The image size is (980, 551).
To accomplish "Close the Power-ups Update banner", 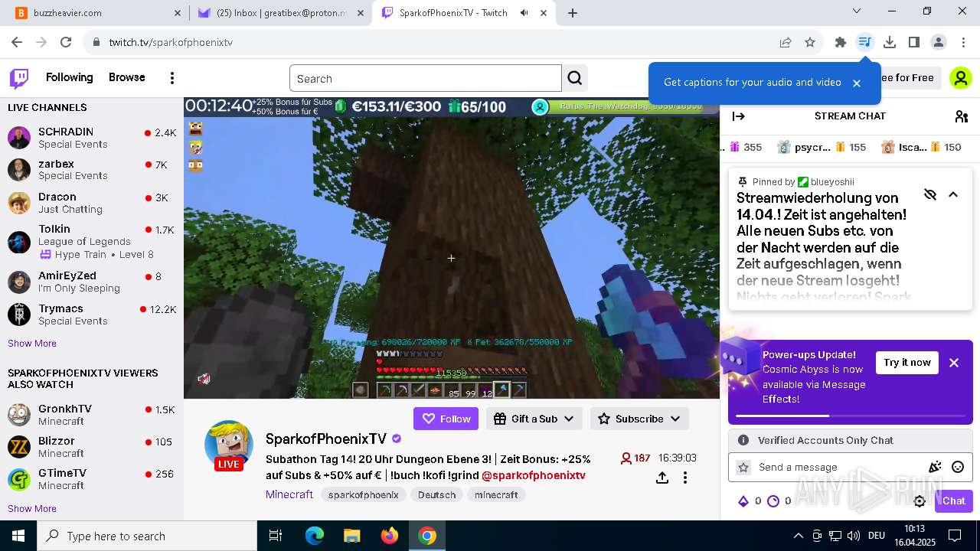I will click(x=954, y=363).
